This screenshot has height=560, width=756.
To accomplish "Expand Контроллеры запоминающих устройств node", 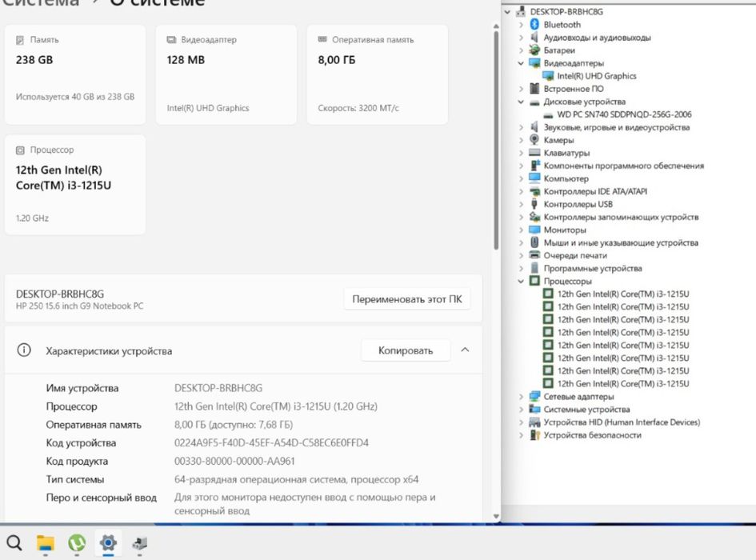I will point(521,217).
